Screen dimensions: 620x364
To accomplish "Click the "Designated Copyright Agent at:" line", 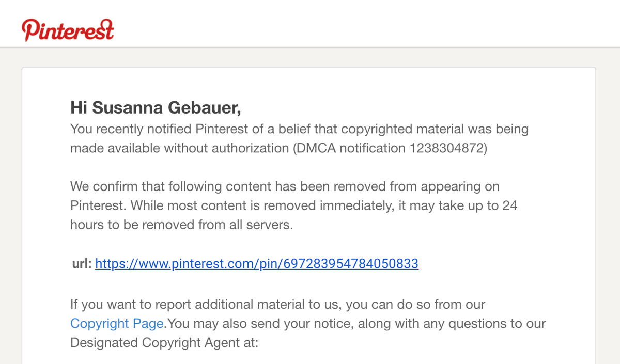I will (164, 343).
